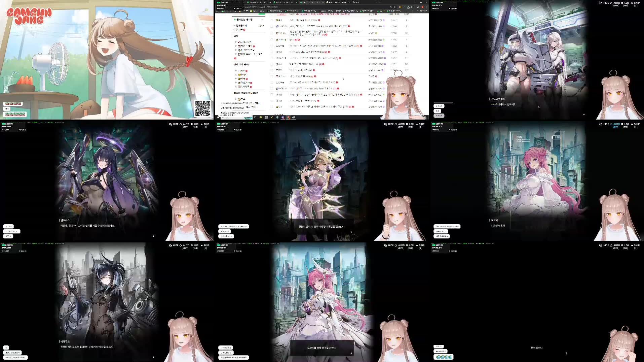Click the Task View icon on taskbar
Screen dimensions: 644x362
255,118
